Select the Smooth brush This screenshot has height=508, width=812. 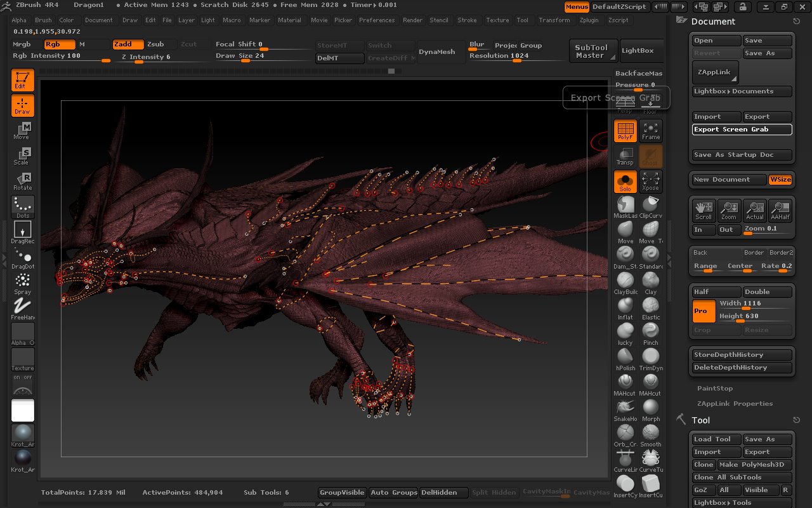click(x=651, y=436)
